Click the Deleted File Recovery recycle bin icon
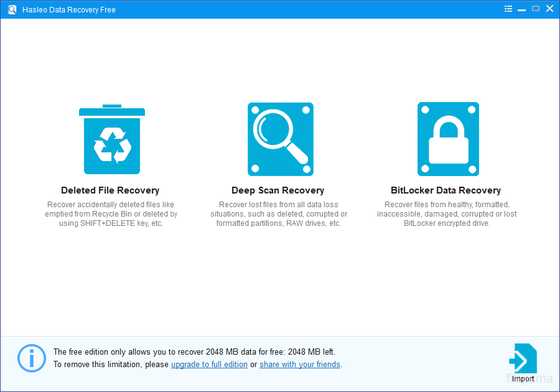Viewport: 560px width, 392px height. (x=111, y=139)
